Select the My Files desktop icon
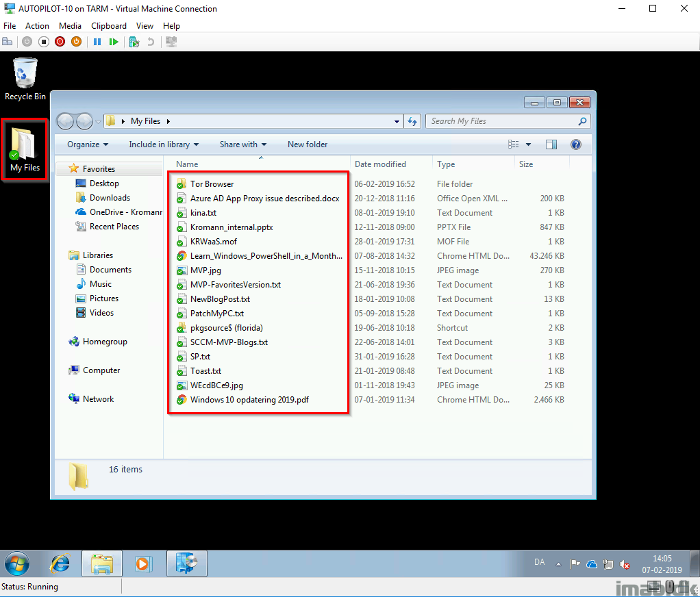The width and height of the screenshot is (700, 597). tap(25, 149)
